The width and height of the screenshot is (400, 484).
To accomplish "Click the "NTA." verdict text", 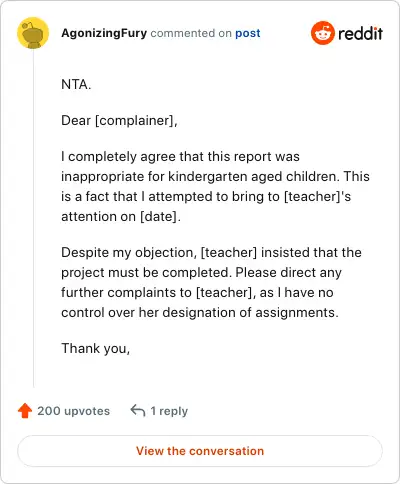I will (x=76, y=84).
